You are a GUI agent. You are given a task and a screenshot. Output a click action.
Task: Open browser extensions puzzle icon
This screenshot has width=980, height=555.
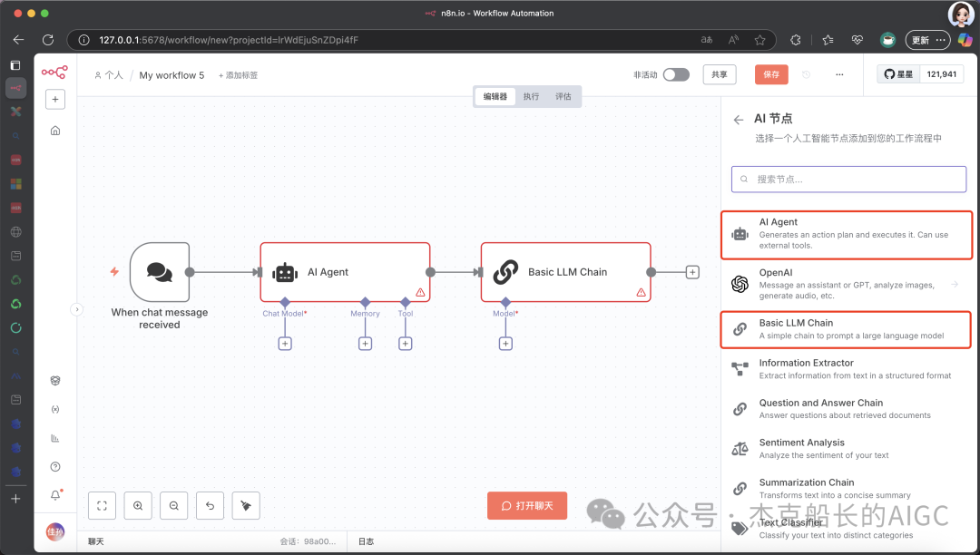click(x=795, y=40)
